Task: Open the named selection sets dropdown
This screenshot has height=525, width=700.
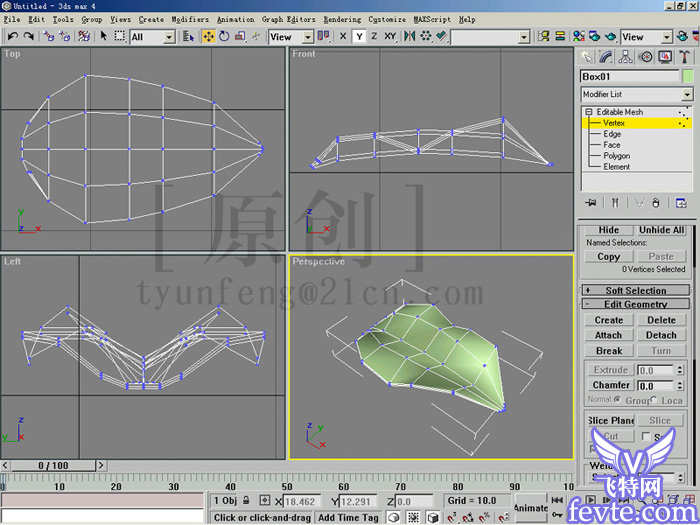Action: (x=524, y=37)
